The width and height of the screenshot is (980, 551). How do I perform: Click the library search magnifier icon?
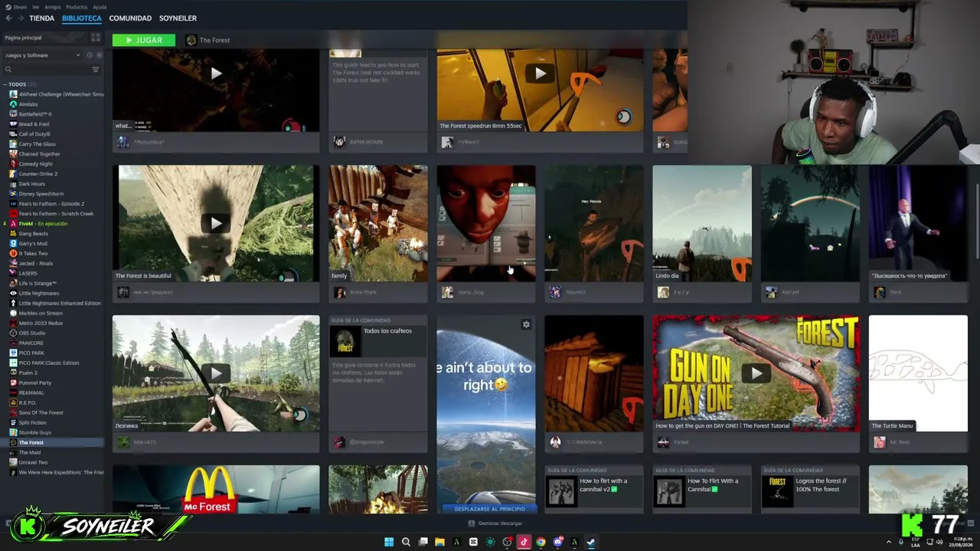click(8, 70)
